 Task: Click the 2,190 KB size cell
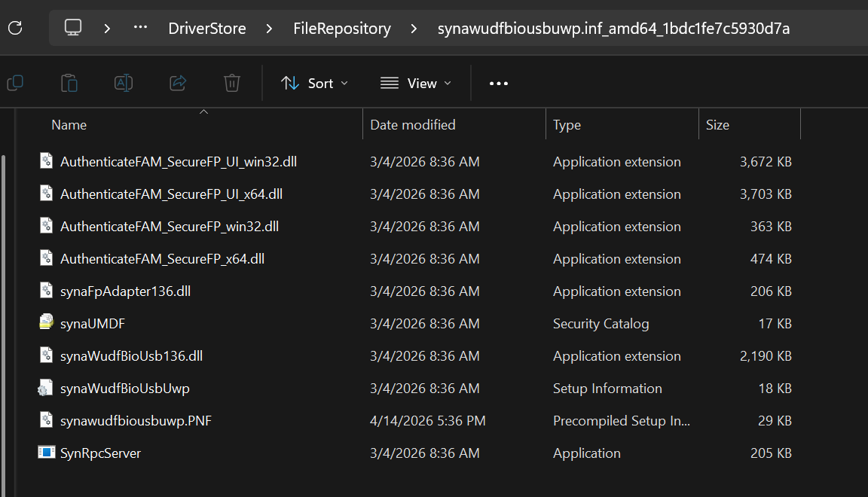pyautogui.click(x=766, y=356)
